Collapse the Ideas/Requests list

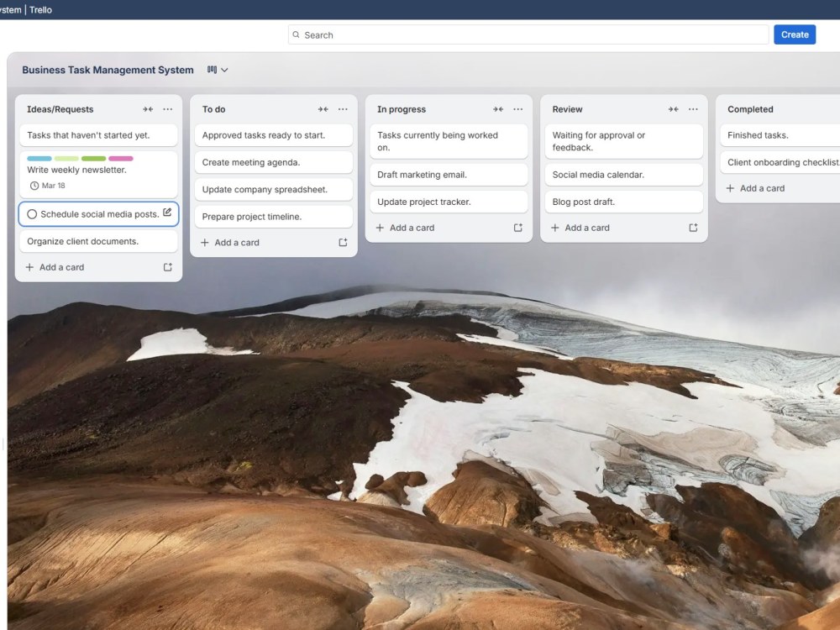pyautogui.click(x=148, y=109)
